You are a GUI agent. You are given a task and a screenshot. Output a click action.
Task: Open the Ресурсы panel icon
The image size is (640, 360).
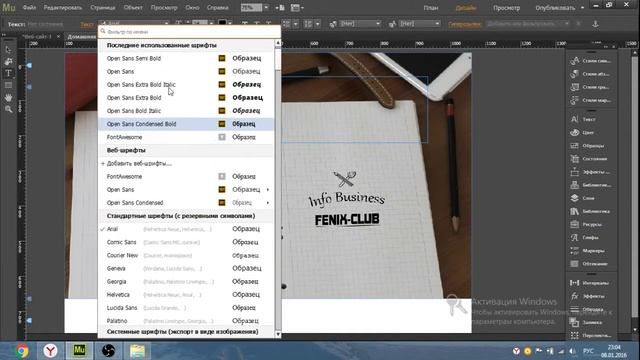click(x=575, y=224)
